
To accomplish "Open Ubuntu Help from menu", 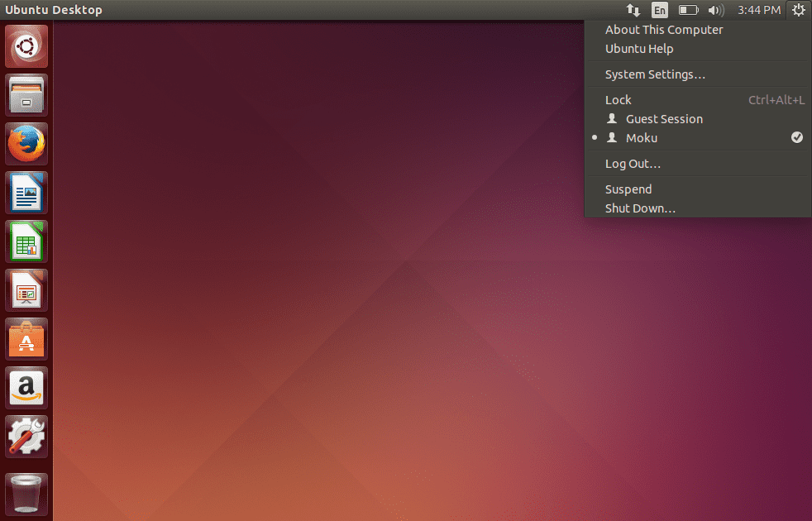I will click(x=698, y=49).
